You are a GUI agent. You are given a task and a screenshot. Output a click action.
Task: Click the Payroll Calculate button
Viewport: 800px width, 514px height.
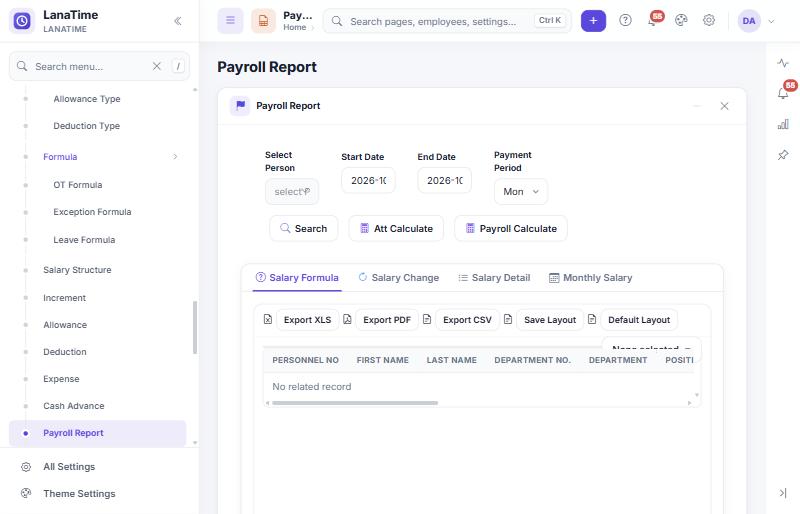[x=511, y=228]
